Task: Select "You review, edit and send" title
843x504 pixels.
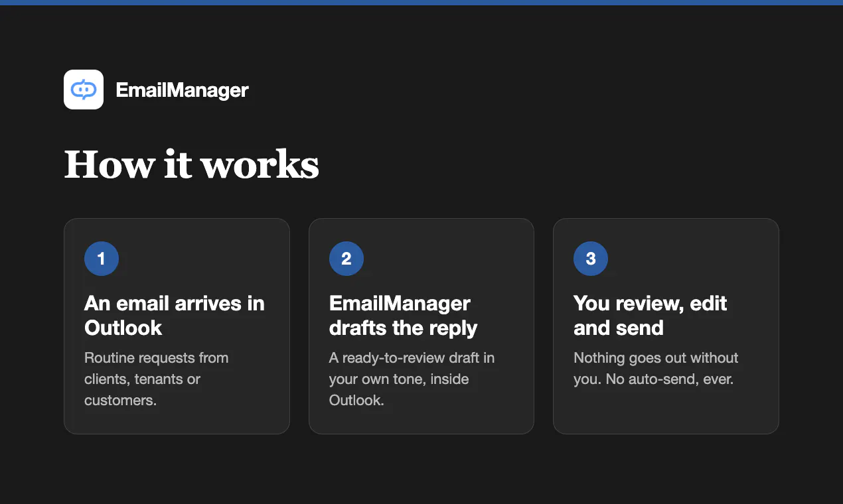Action: point(651,316)
